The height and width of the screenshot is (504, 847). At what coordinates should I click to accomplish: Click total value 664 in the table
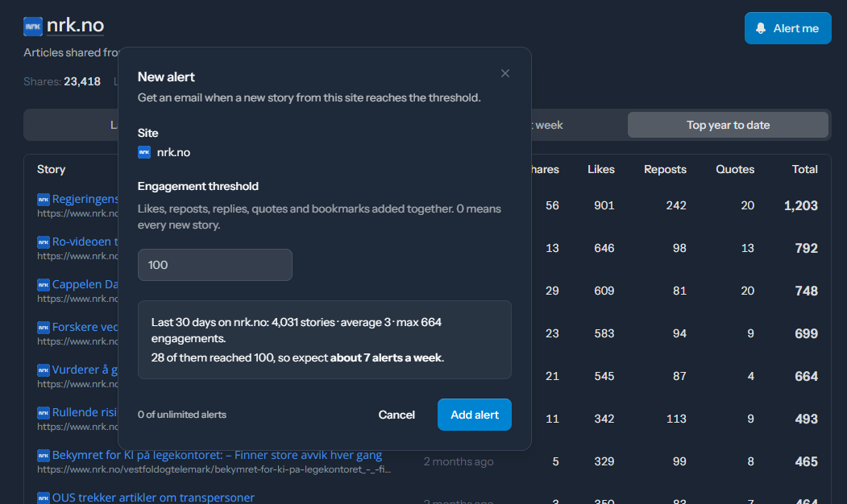(806, 375)
